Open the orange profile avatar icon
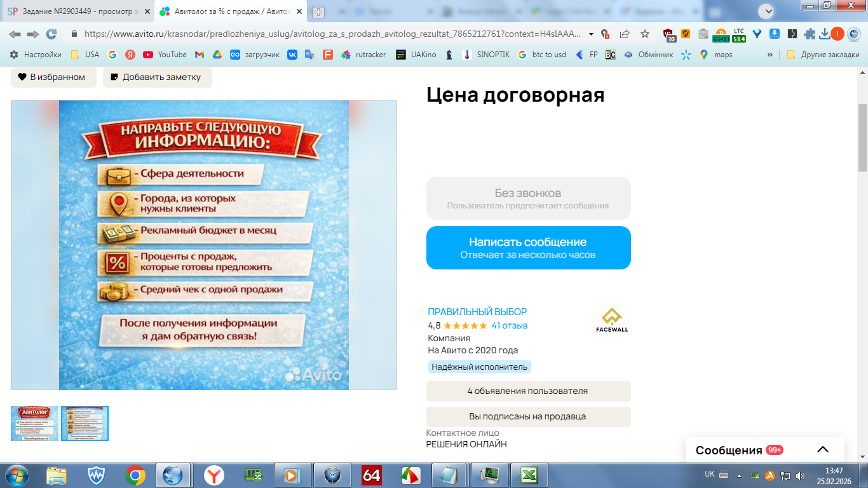This screenshot has height=488, width=868. 837,34
